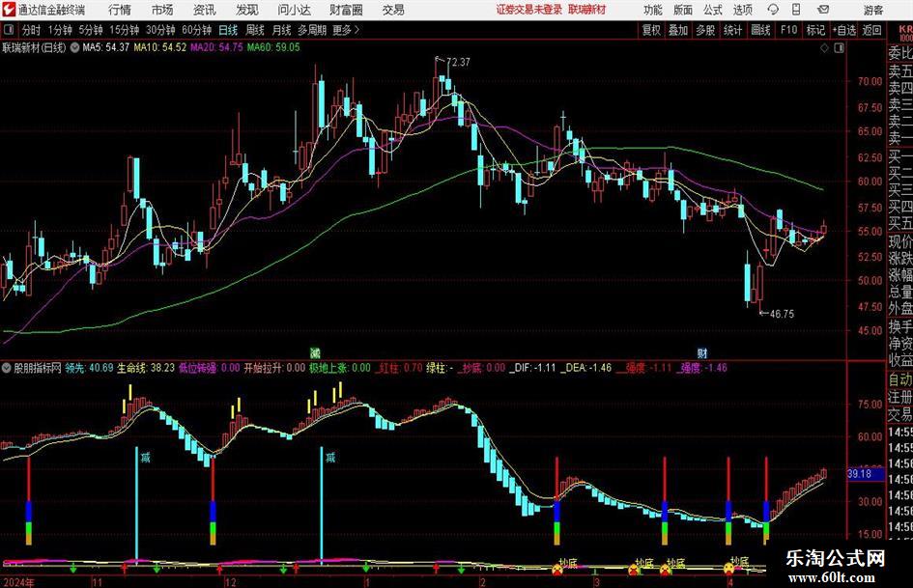Click the 标记 mark toolbar button

tap(815, 30)
